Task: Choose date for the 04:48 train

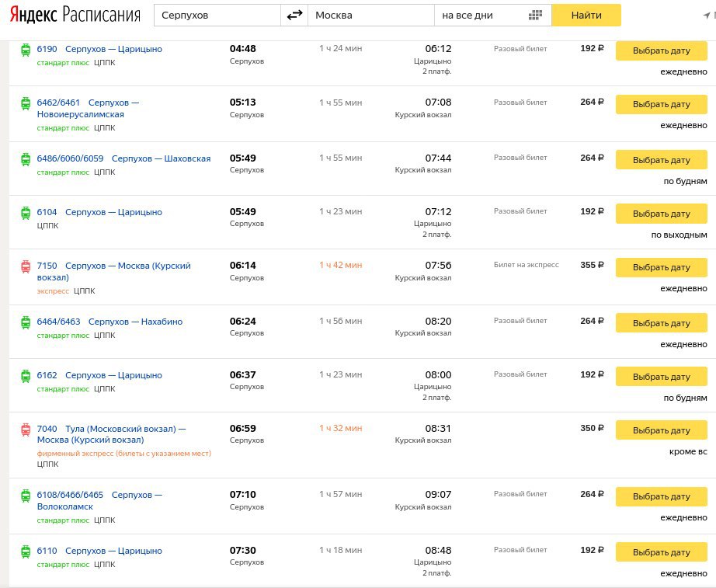Action: [661, 50]
